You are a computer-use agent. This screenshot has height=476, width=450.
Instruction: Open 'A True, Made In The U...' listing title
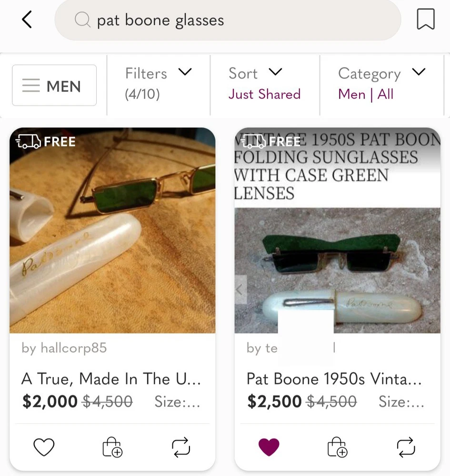(x=111, y=379)
